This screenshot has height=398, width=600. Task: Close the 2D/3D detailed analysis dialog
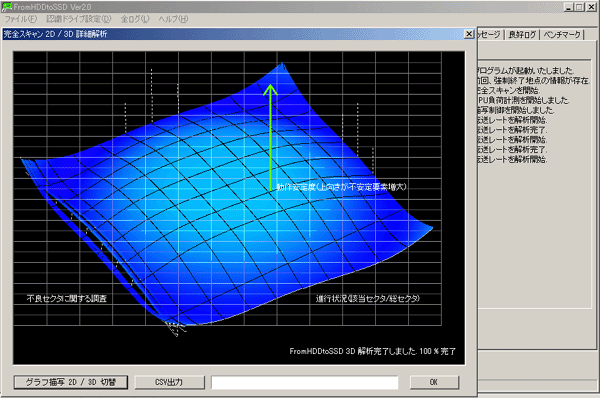click(469, 34)
